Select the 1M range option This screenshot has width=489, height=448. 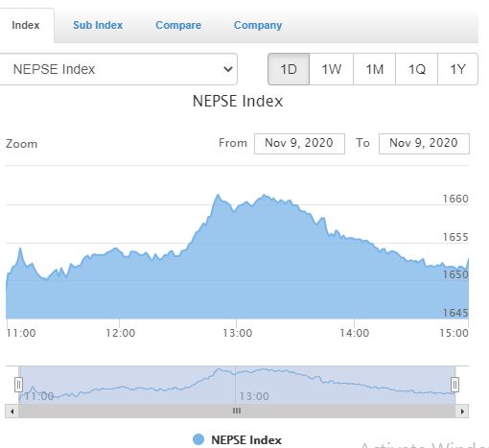tap(374, 69)
